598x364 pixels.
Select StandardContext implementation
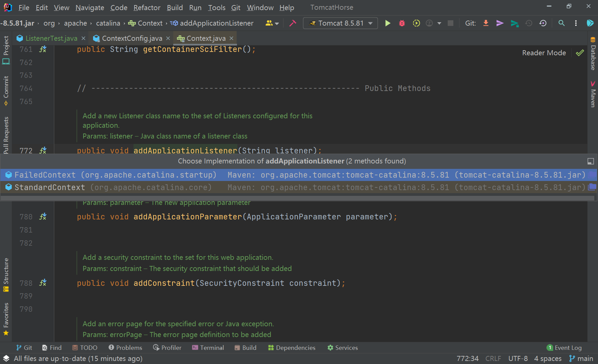[x=50, y=187]
